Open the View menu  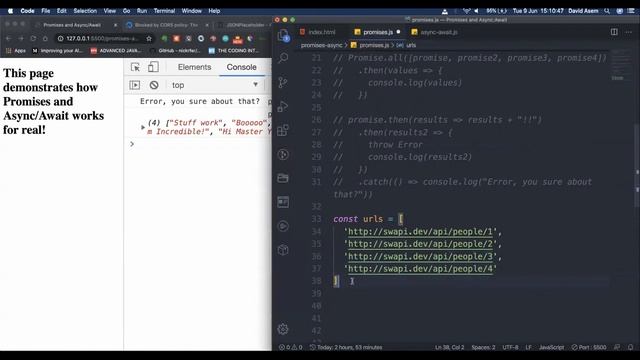click(109, 11)
